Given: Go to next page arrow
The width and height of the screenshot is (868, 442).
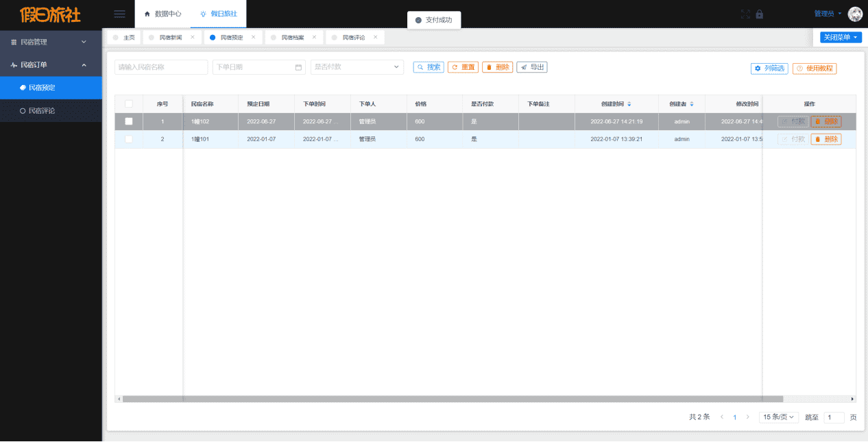Looking at the screenshot, I should (747, 417).
